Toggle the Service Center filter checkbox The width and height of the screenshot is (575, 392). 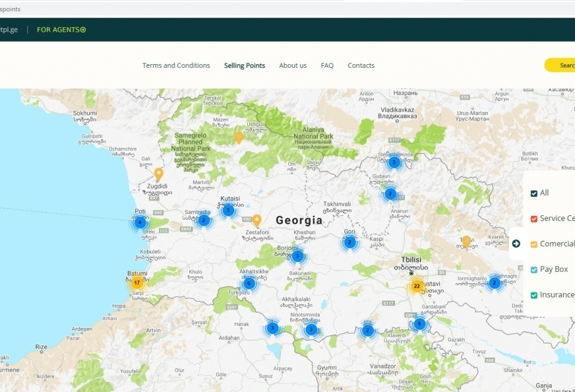point(534,219)
